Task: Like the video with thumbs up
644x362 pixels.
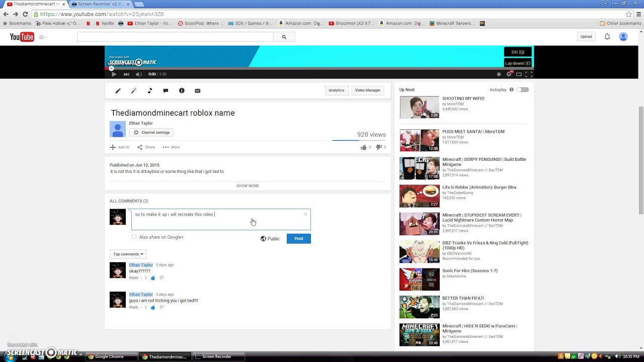Action: pos(363,147)
